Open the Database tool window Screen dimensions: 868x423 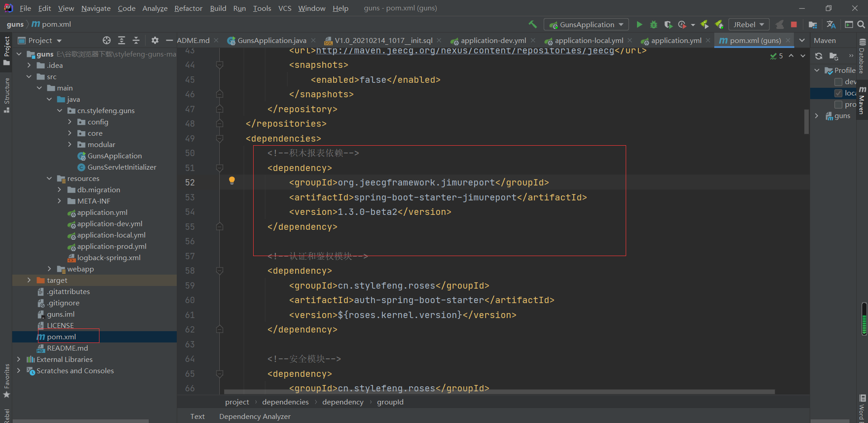(862, 57)
